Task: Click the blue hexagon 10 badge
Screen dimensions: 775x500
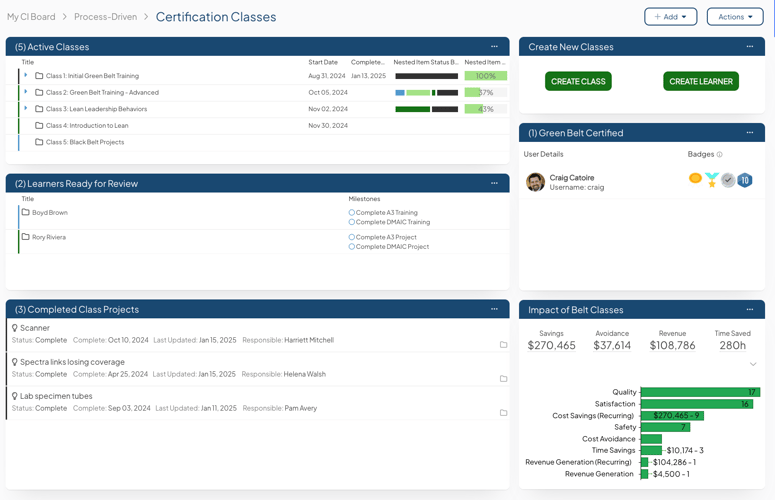Action: [x=745, y=180]
